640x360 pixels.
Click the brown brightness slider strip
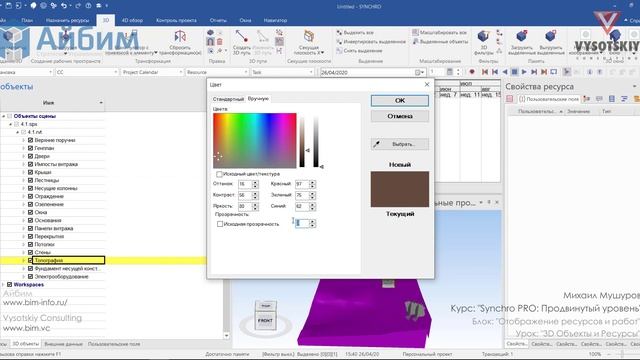[x=302, y=142]
